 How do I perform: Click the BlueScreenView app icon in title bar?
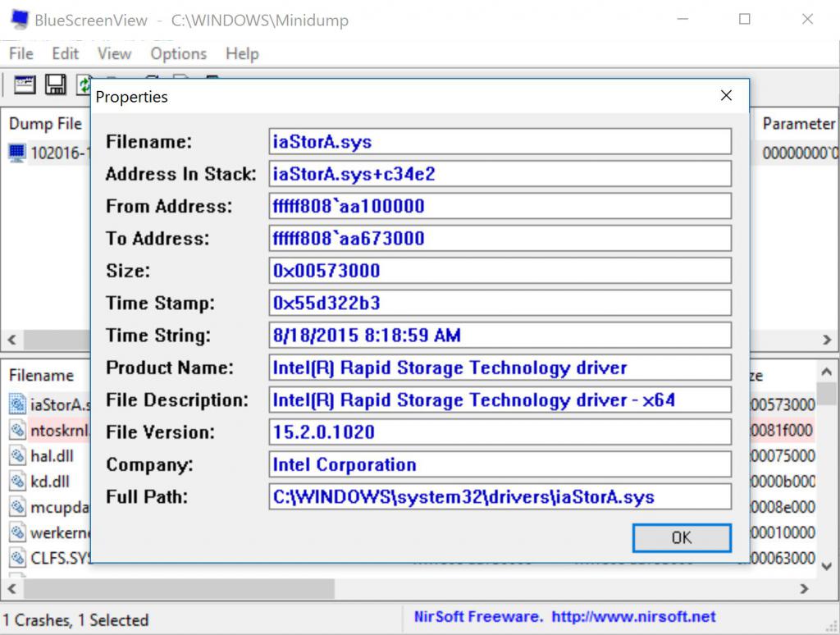coord(20,20)
